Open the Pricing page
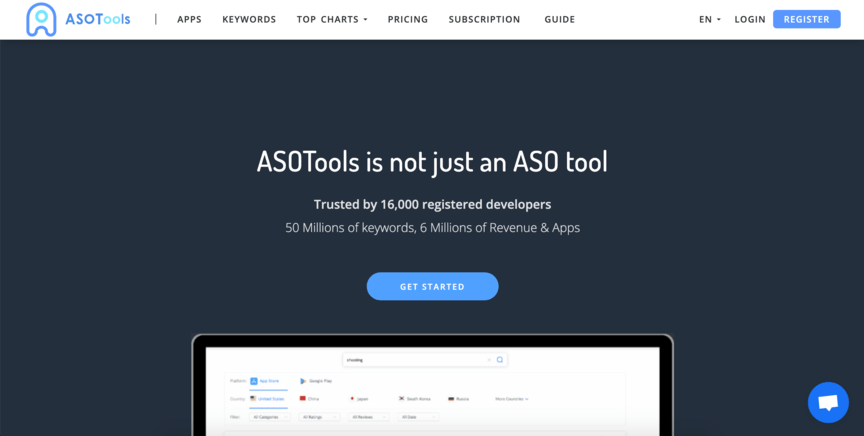The width and height of the screenshot is (864, 436). click(408, 19)
